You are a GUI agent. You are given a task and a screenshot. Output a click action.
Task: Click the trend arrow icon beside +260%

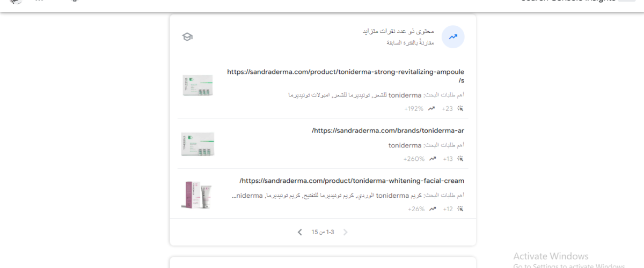tap(432, 159)
